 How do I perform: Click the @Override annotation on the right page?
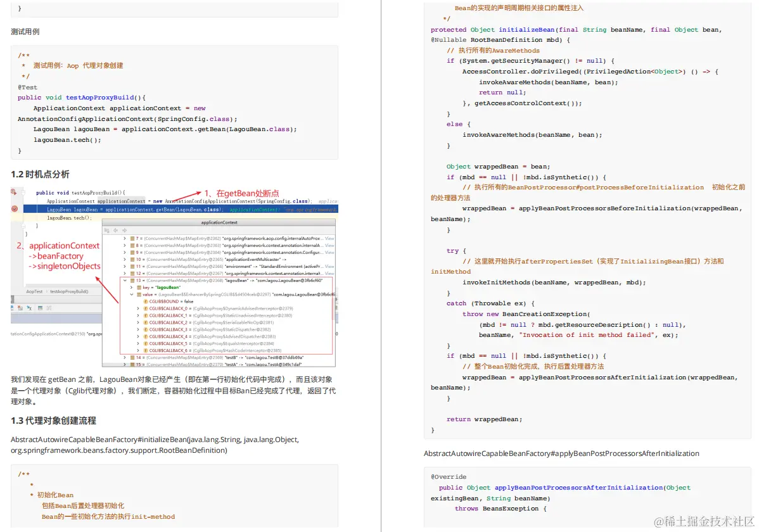(449, 477)
